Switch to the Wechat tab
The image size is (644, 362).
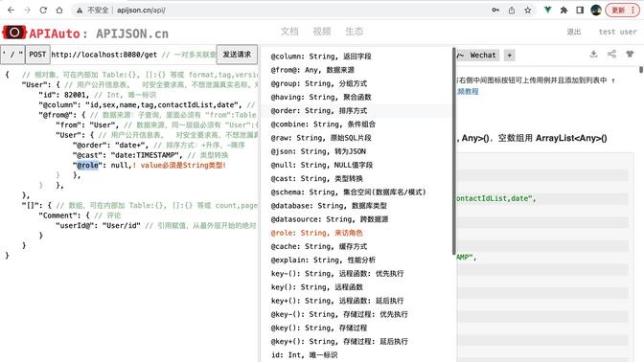[x=483, y=55]
